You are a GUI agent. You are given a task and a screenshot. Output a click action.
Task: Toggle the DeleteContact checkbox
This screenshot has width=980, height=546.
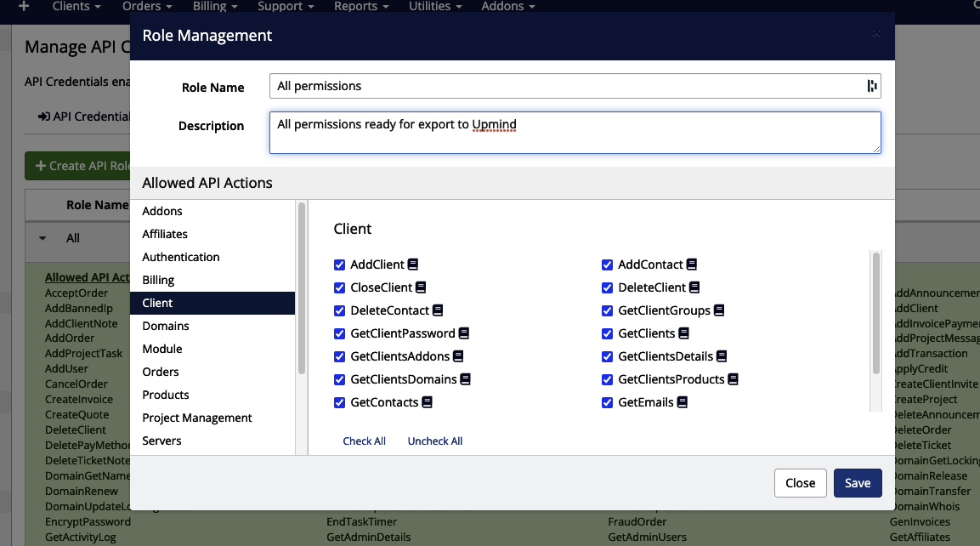339,310
